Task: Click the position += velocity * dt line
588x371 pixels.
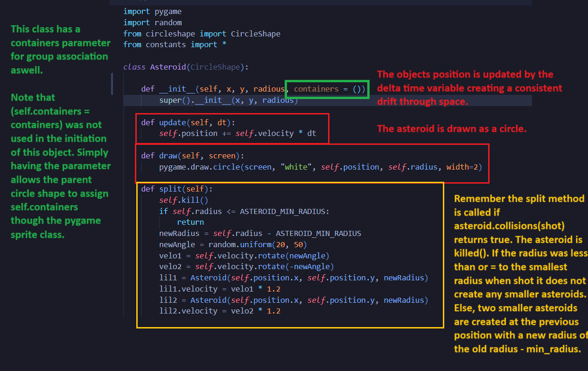Action: click(238, 134)
